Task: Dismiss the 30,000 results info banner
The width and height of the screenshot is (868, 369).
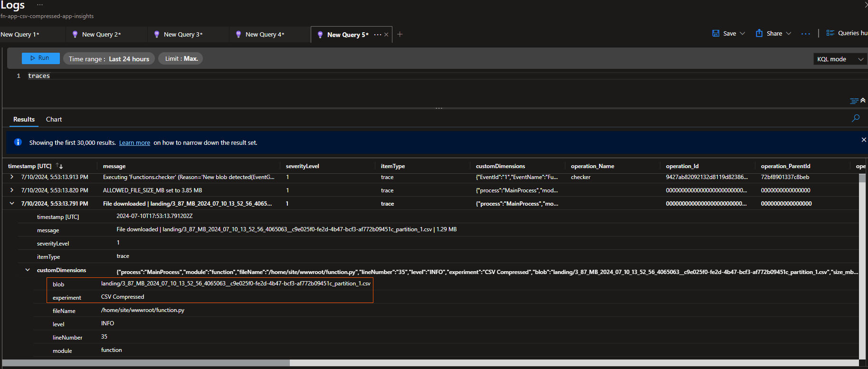Action: coord(864,140)
